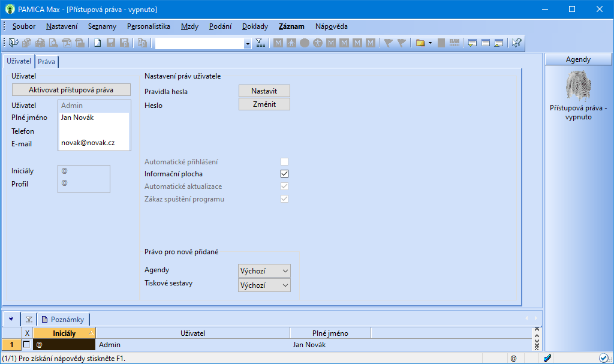Click the list panel icon with yellow up arrow
Image resolution: width=614 pixels, height=364 pixels.
[x=498, y=43]
